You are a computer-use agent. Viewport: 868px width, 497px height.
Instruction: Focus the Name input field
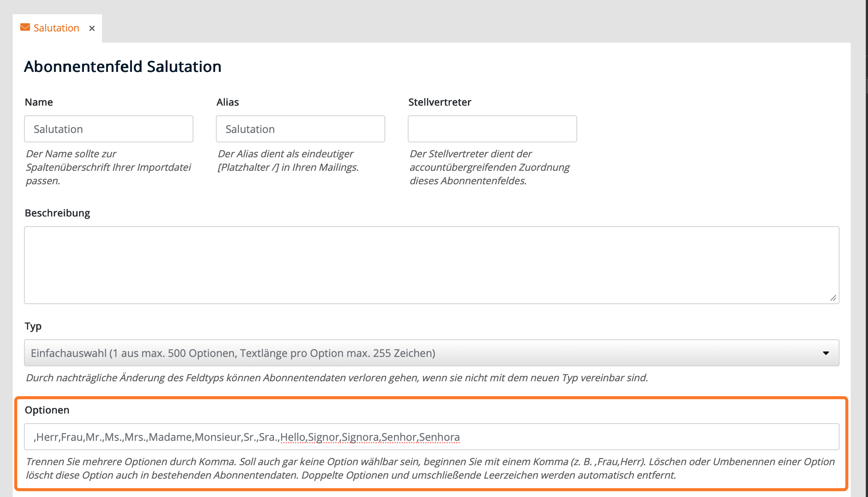pyautogui.click(x=109, y=129)
